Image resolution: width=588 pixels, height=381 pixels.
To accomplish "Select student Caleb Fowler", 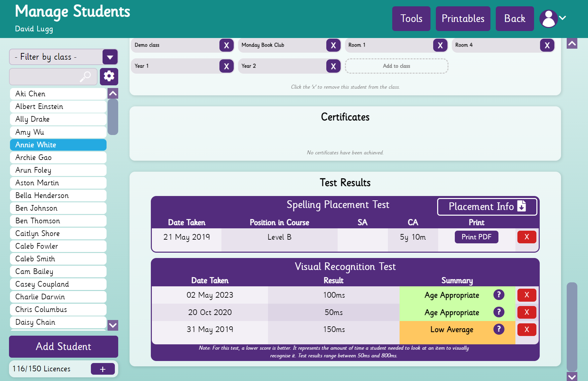I will point(58,246).
